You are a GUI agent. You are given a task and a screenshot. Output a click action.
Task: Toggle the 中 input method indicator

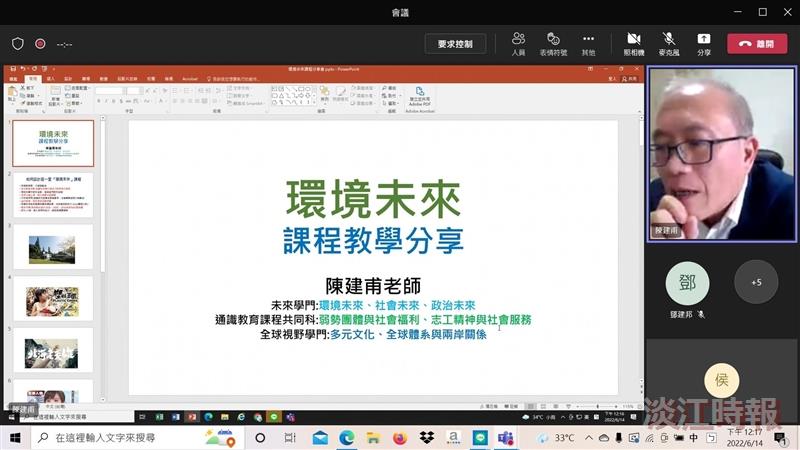693,438
